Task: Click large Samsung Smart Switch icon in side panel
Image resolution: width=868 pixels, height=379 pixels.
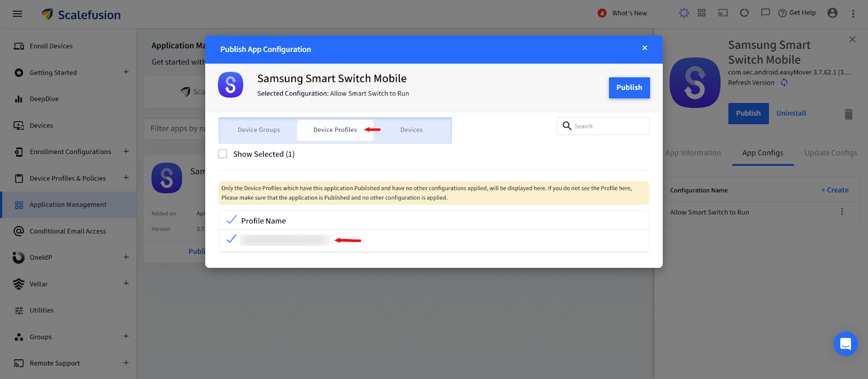Action: coord(695,83)
